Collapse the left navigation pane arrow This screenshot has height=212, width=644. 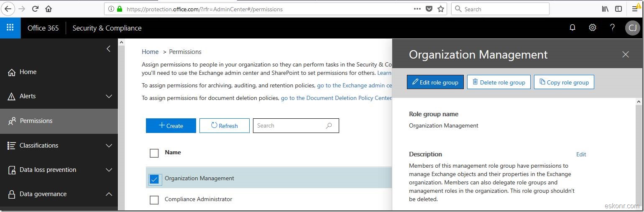pyautogui.click(x=108, y=49)
